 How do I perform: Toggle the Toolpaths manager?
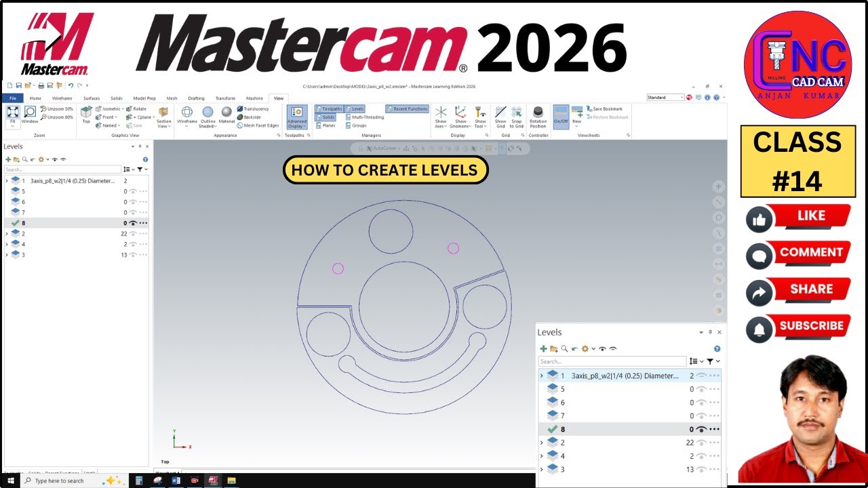point(329,108)
